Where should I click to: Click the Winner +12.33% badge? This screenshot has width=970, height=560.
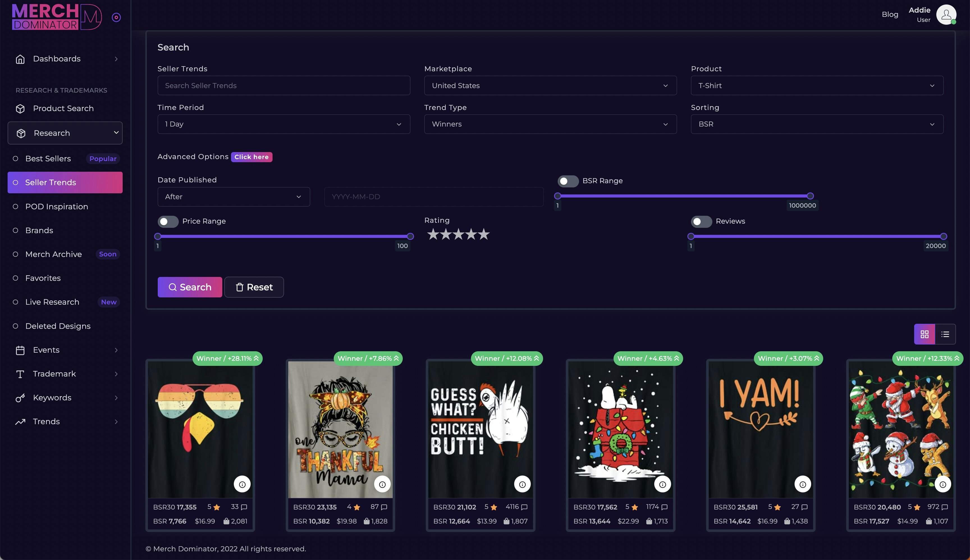(928, 359)
